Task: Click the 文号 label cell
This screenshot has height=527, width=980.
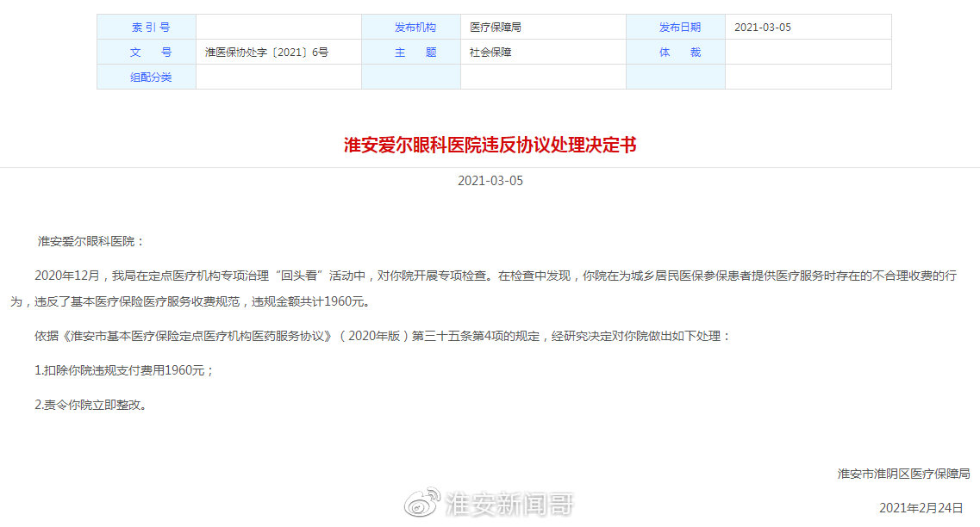Action: coord(147,52)
